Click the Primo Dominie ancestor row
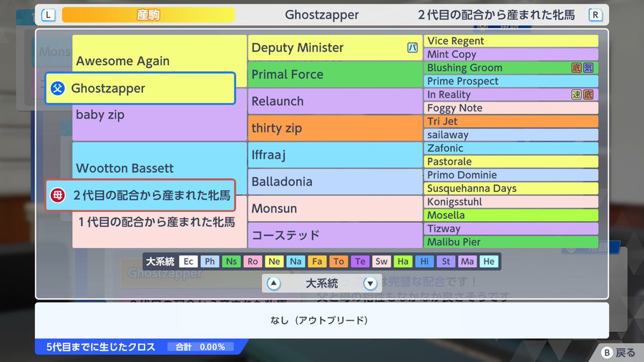The width and height of the screenshot is (644, 362). pyautogui.click(x=511, y=175)
